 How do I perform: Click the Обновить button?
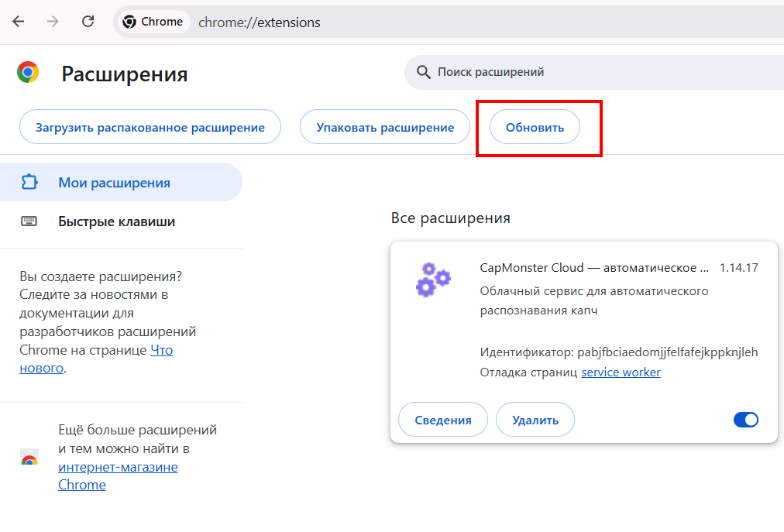tap(535, 127)
